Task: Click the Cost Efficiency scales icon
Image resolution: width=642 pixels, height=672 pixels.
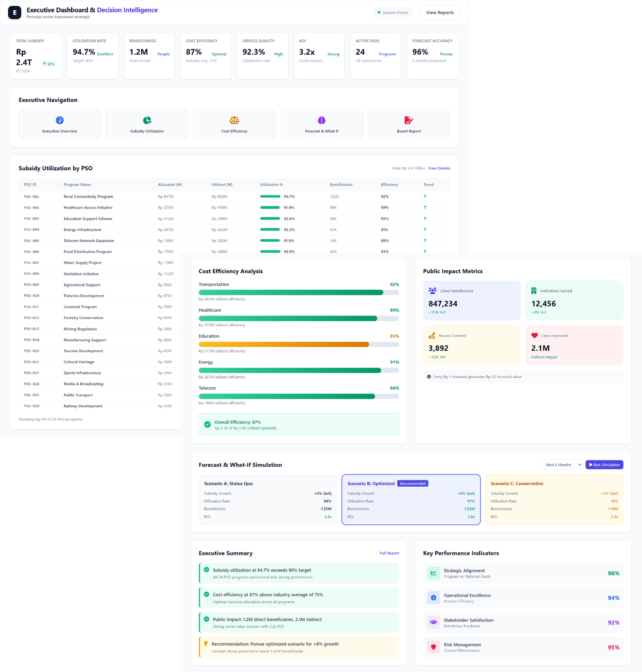Action: tap(234, 120)
